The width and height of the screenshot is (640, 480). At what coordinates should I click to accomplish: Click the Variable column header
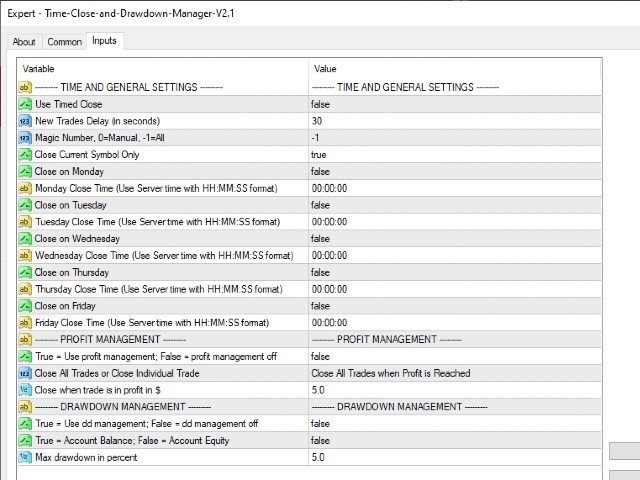tap(160, 69)
